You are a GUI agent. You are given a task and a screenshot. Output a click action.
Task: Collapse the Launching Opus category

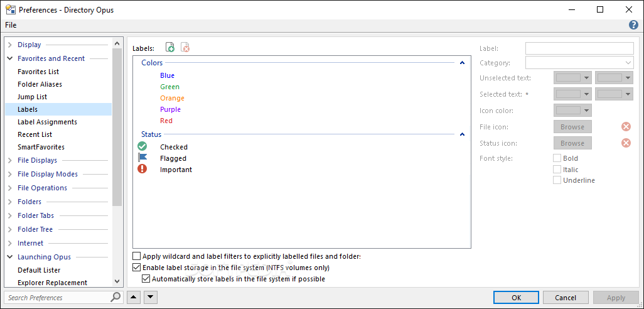pos(10,257)
